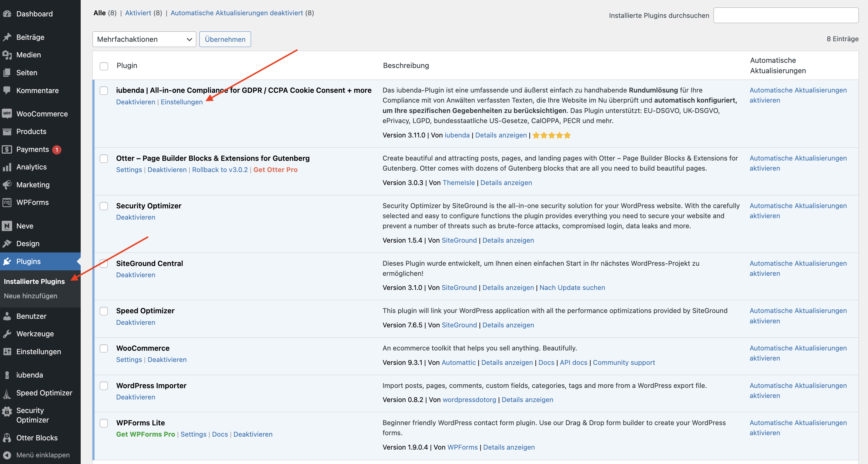Select all plugins with header checkbox
The height and width of the screenshot is (464, 868).
pyautogui.click(x=104, y=66)
